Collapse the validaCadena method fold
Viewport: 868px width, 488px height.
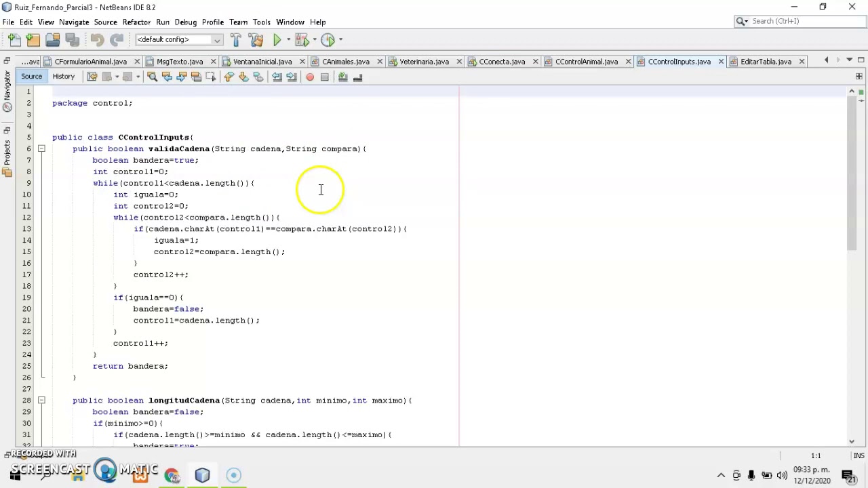(x=41, y=148)
